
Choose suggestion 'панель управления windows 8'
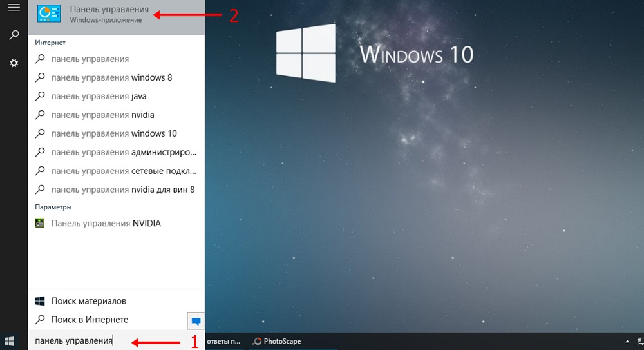coord(111,78)
